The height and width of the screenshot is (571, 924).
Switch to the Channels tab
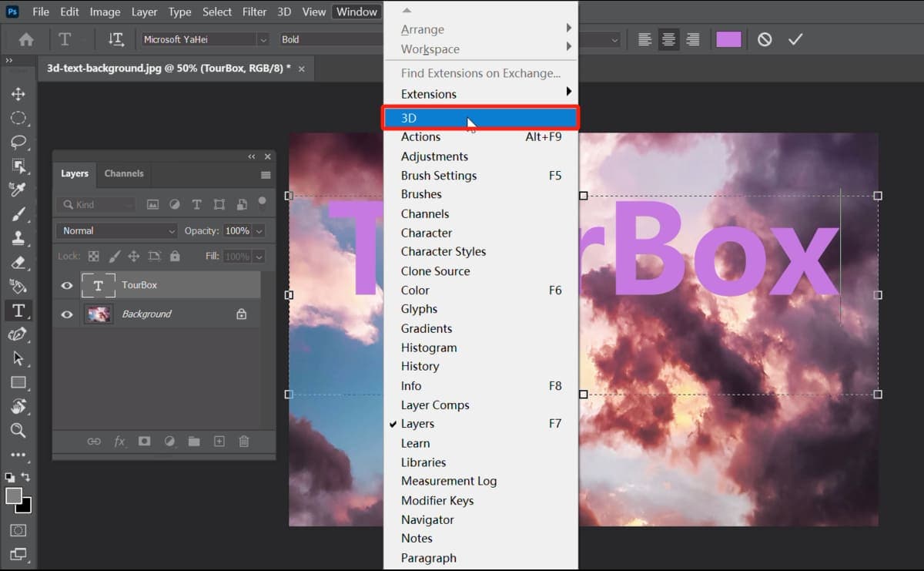(124, 173)
